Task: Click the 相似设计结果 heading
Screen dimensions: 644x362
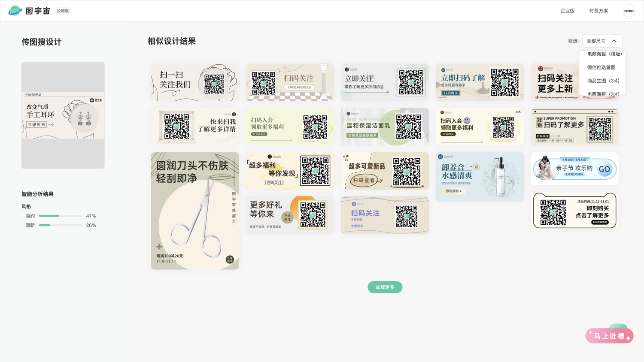Action: [172, 41]
